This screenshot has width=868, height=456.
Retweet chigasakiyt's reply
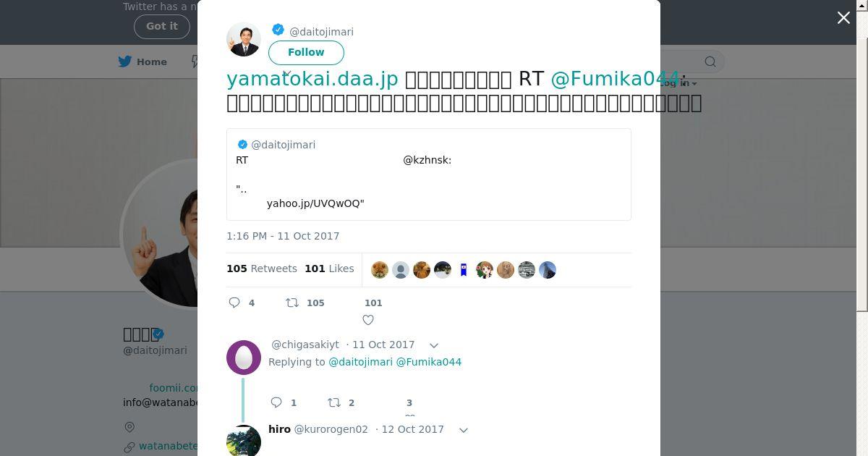(334, 402)
